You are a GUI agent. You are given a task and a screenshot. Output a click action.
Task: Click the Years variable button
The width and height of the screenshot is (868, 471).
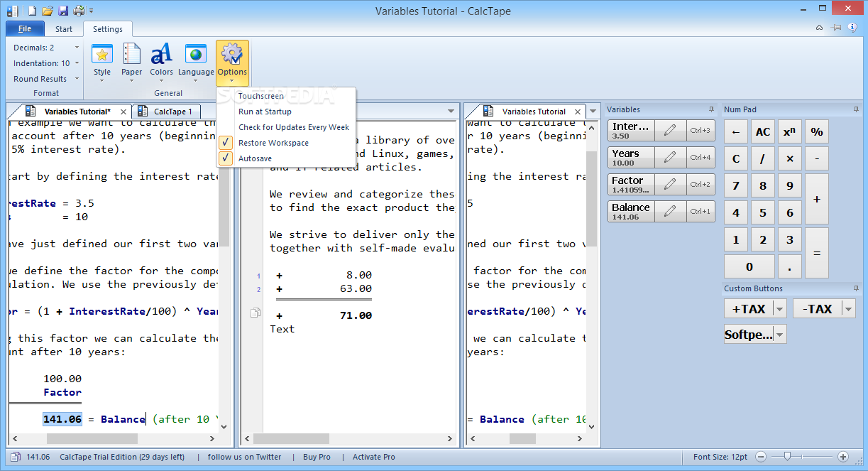(631, 157)
